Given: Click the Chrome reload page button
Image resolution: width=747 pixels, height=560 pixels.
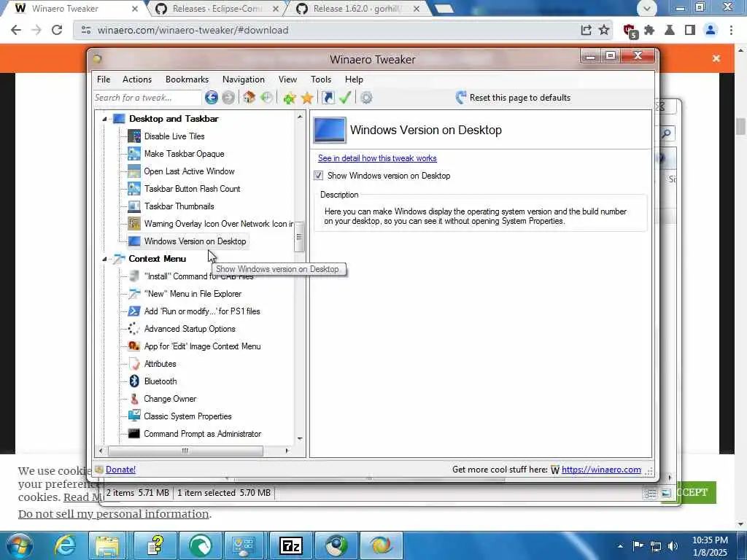Looking at the screenshot, I should 57,30.
